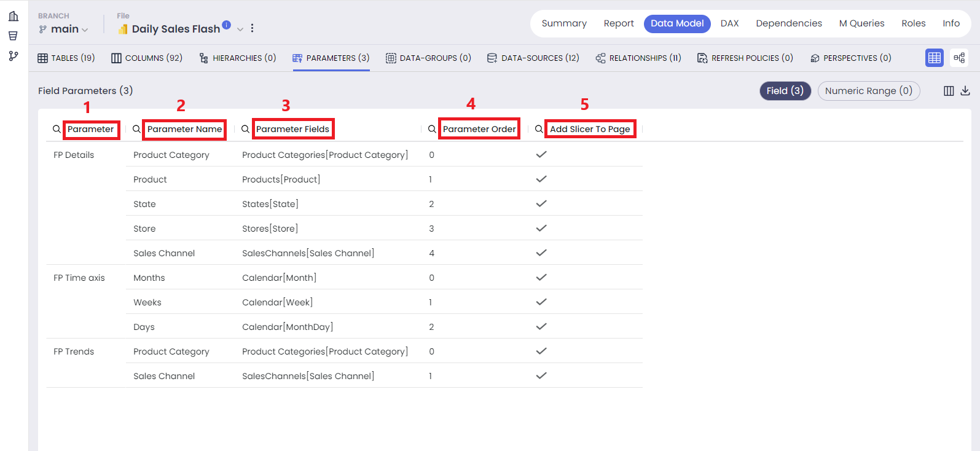Go to PERSPECTIVES (0) section
Image resolution: width=980 pixels, height=451 pixels.
[x=851, y=58]
